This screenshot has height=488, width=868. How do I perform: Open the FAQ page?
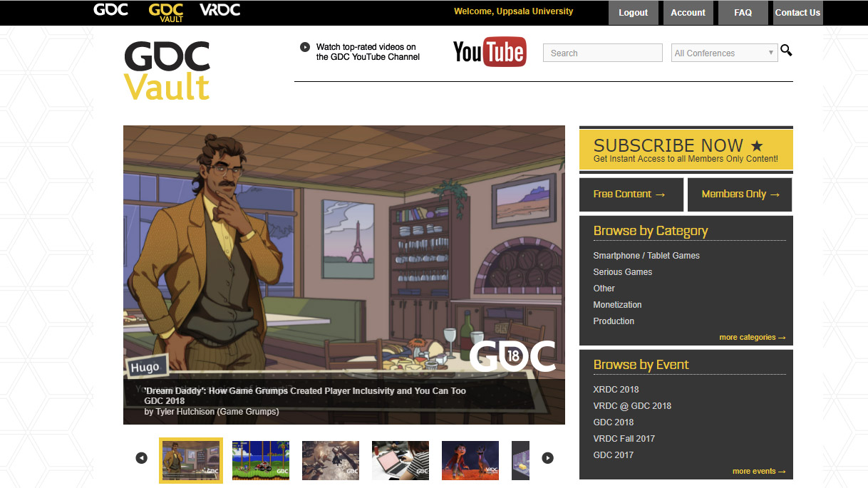[743, 13]
